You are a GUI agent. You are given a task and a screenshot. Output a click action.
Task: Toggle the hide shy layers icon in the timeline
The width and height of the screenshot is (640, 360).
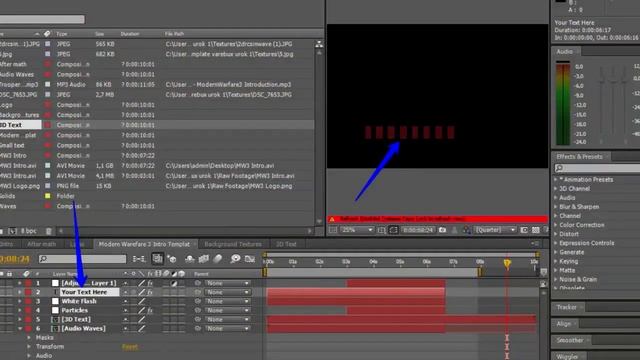[189, 259]
